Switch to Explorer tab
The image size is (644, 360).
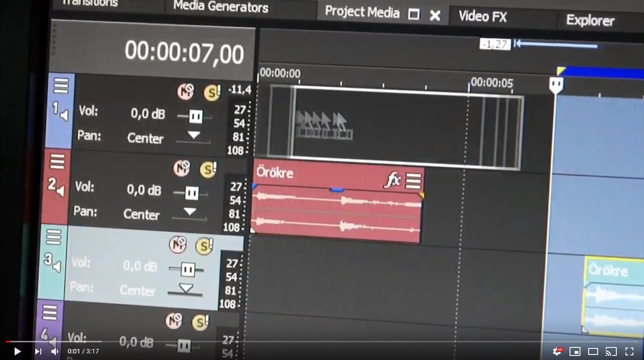590,20
